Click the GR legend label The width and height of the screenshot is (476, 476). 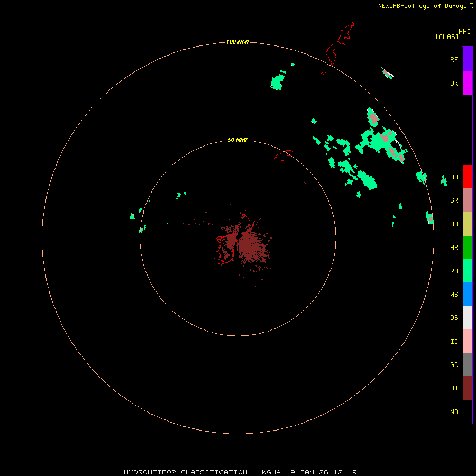tap(454, 200)
